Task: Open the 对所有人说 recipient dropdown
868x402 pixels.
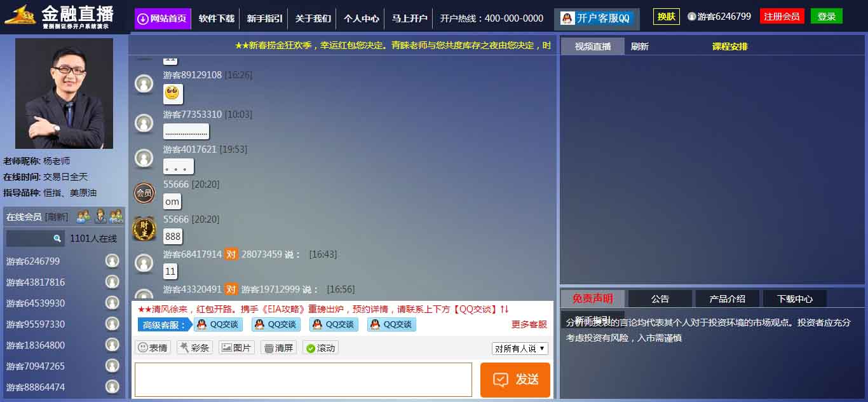Action: [520, 349]
